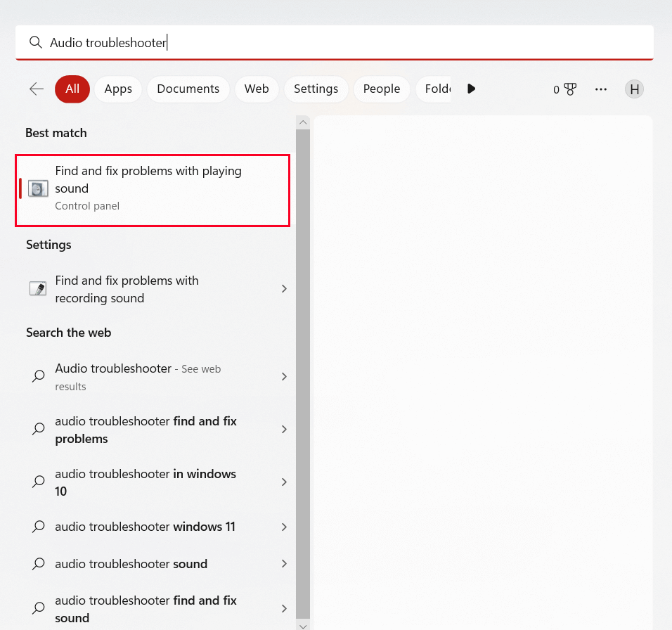The width and height of the screenshot is (672, 630).
Task: Expand "audio troubleshooter find and fix problems" chevron
Action: tap(284, 429)
